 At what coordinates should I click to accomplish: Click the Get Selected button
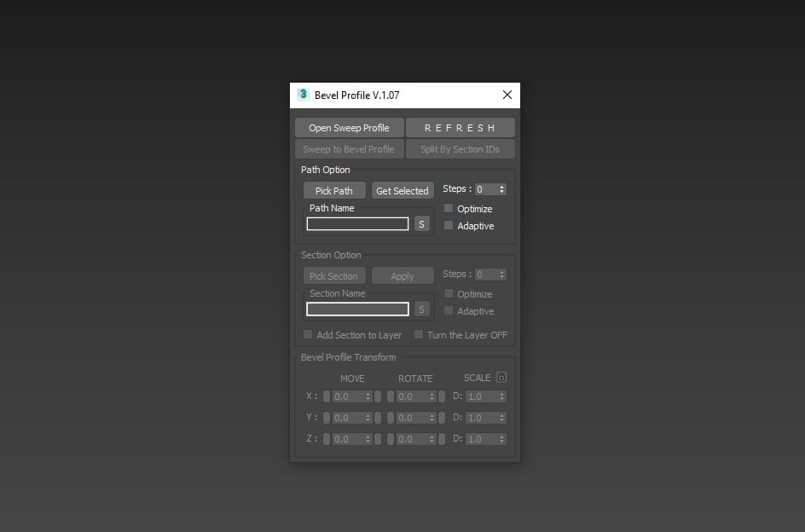point(402,190)
